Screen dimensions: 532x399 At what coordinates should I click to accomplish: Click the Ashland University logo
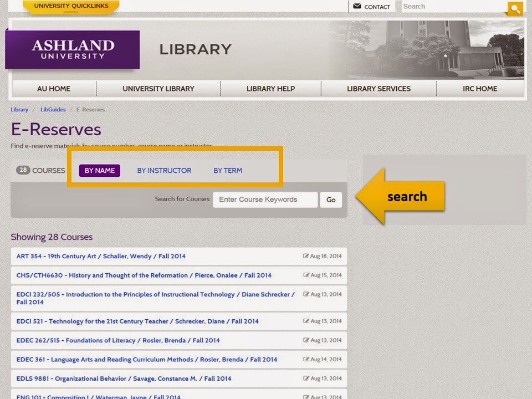click(x=73, y=49)
